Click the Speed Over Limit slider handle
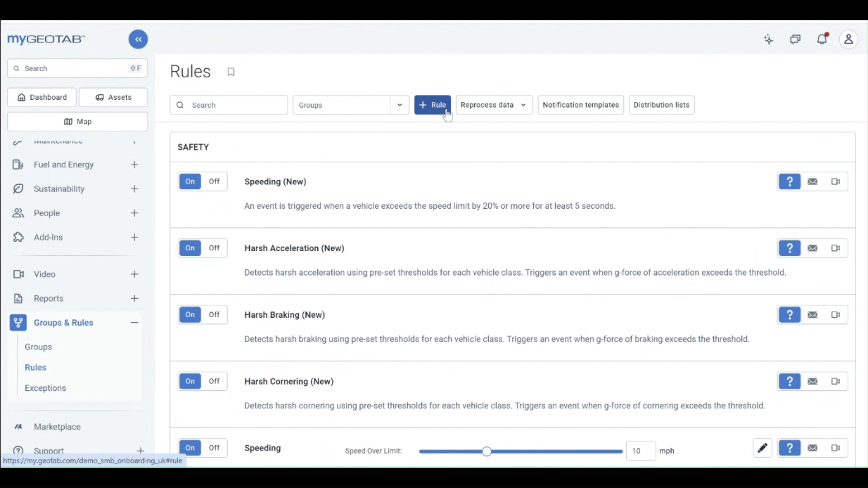868x488 pixels. click(x=487, y=452)
